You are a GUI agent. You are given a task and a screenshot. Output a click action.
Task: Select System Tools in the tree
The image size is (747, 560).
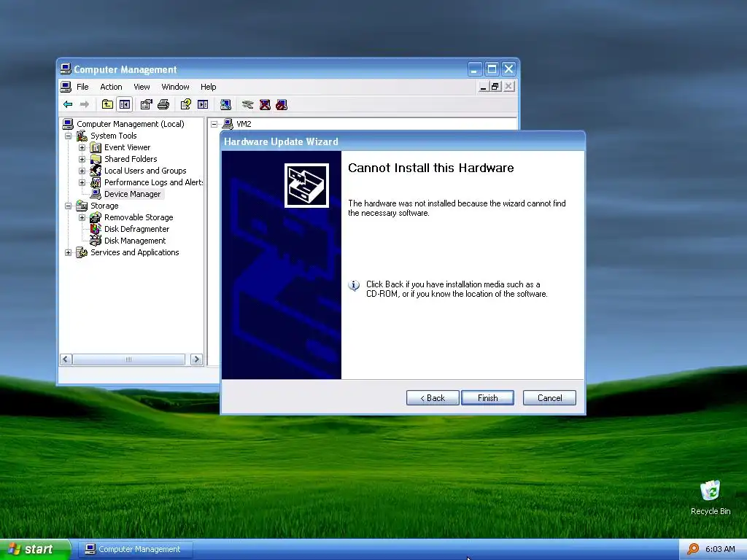tap(113, 136)
